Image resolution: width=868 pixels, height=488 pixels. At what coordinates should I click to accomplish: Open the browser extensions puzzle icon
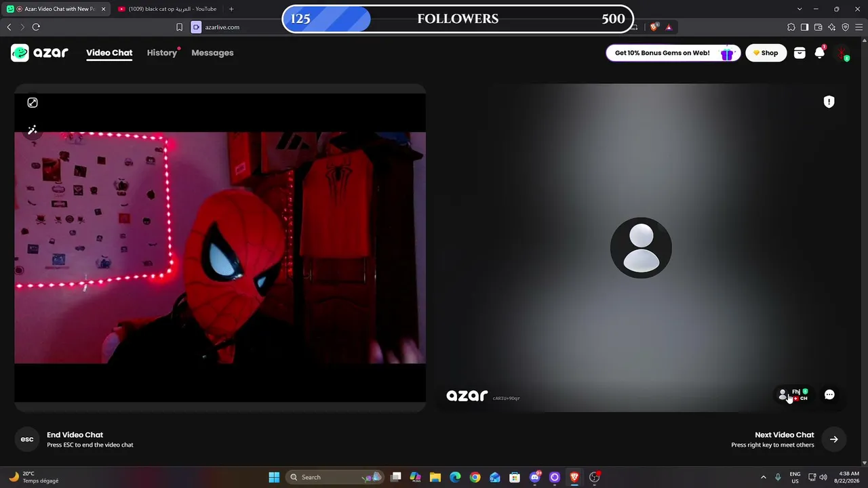click(x=791, y=27)
